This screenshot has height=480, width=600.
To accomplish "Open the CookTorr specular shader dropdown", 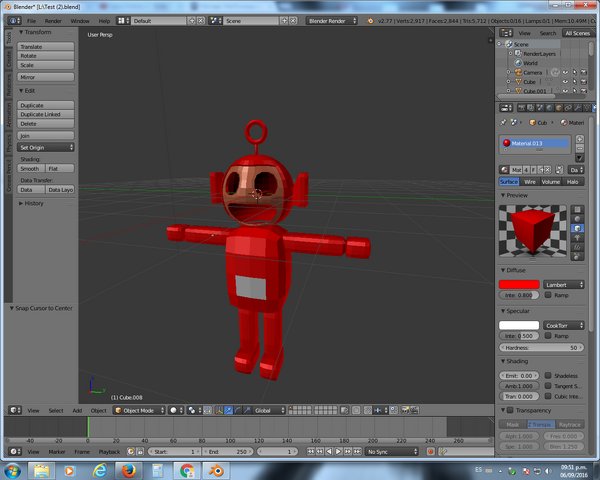I will pyautogui.click(x=564, y=326).
